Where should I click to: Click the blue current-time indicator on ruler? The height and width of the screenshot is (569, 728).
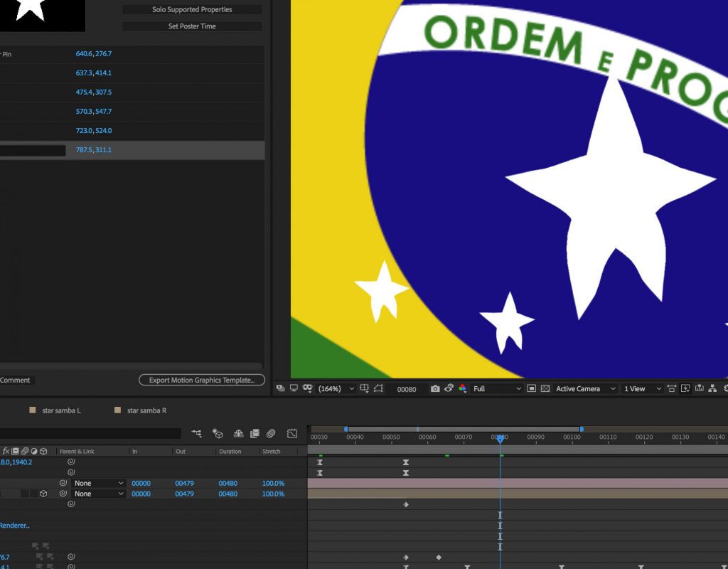coord(500,438)
